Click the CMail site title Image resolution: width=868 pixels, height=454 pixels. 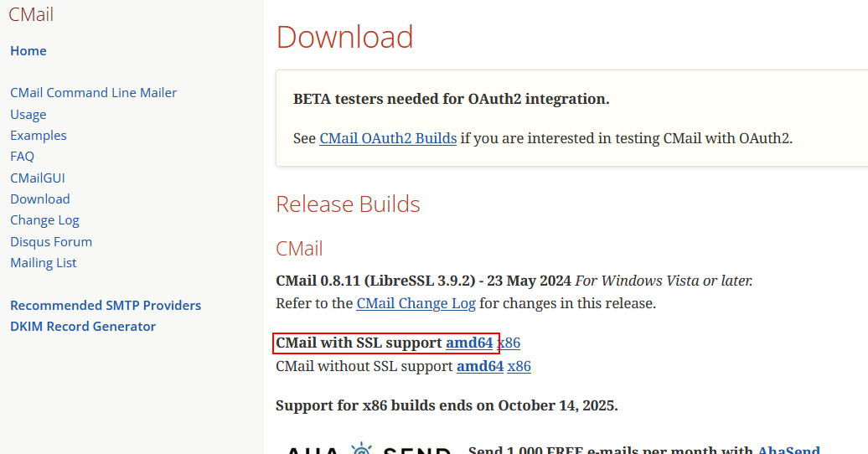(31, 14)
